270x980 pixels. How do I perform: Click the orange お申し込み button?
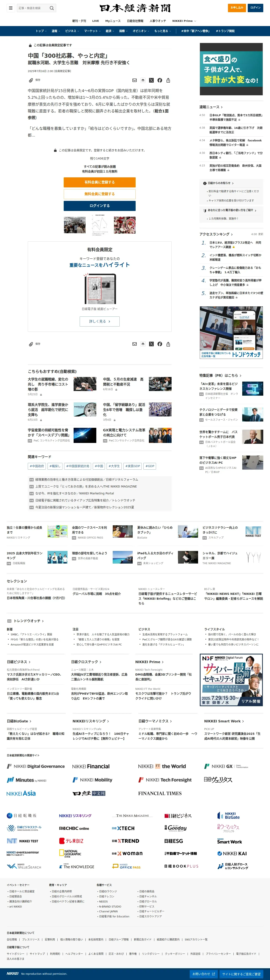tap(237, 8)
